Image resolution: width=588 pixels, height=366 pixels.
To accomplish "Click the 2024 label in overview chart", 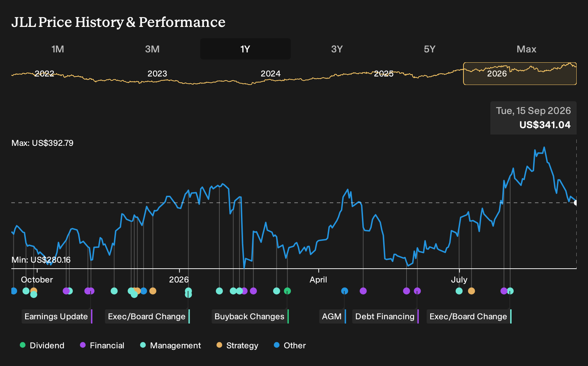I will 271,74.
